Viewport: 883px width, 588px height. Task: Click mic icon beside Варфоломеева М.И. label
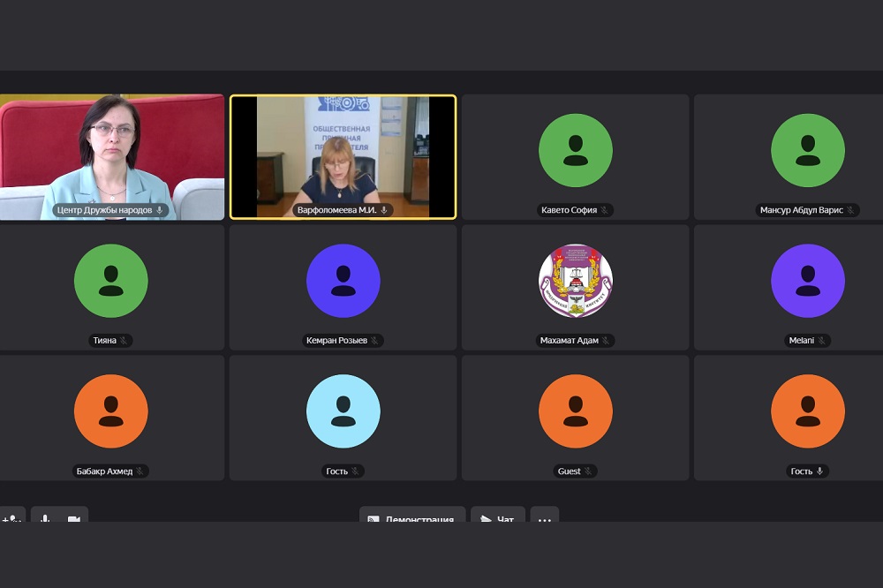point(384,210)
